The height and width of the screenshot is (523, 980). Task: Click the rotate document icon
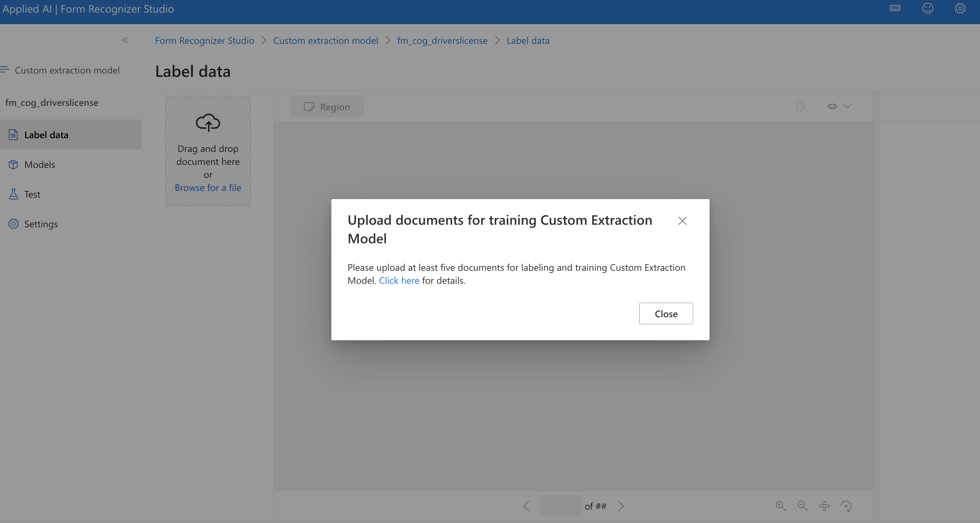coord(846,506)
